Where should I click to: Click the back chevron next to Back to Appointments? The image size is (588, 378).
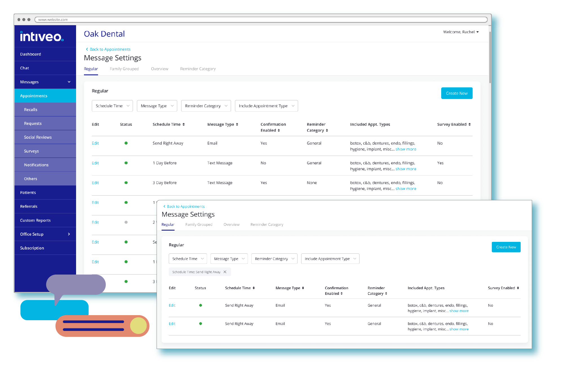coord(87,49)
